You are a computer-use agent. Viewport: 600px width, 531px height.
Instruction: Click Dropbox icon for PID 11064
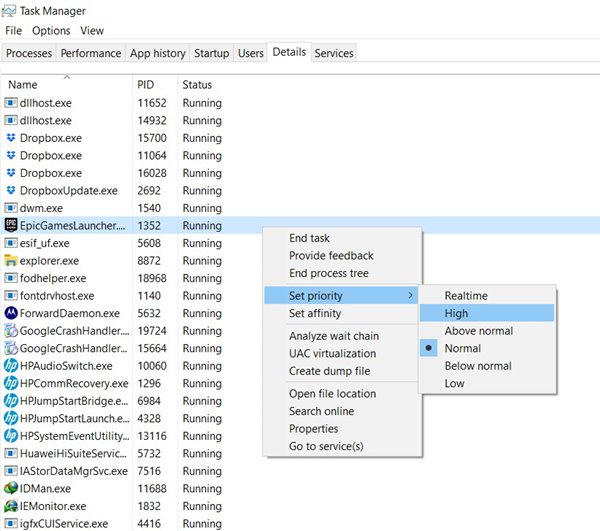(x=11, y=155)
